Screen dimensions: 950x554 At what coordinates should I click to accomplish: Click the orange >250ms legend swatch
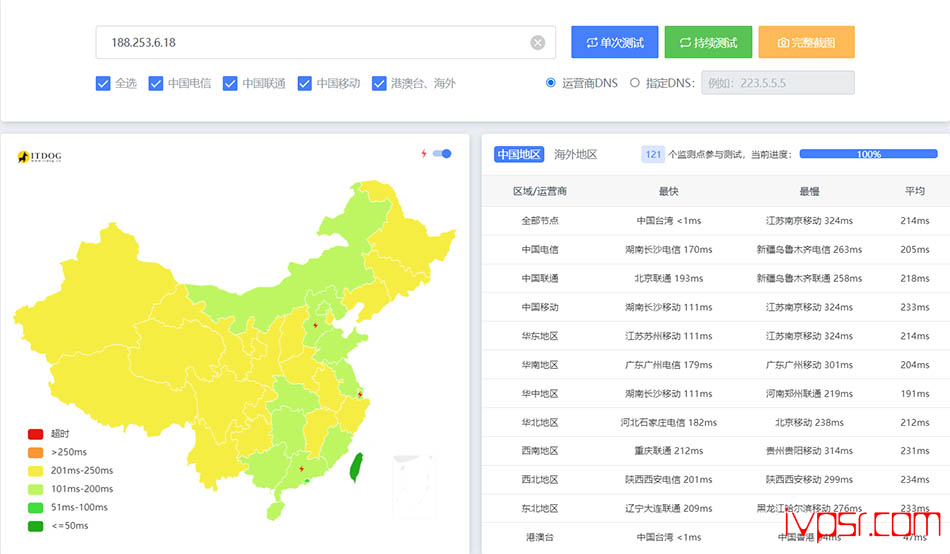(36, 452)
